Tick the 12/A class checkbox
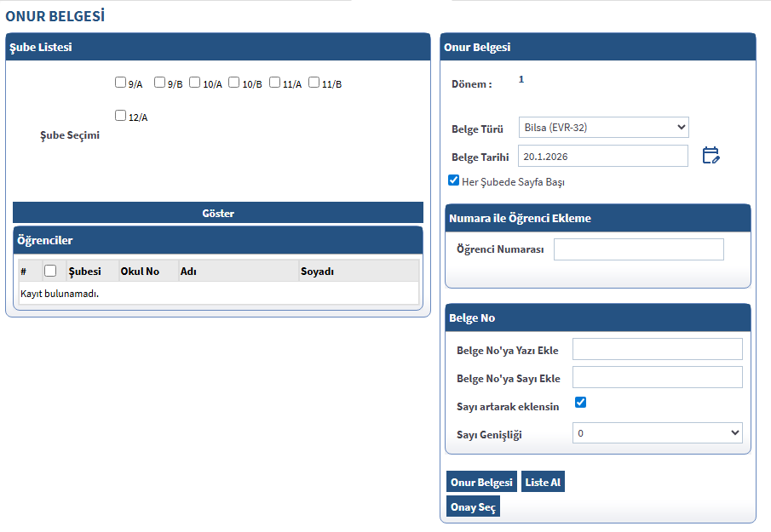The height and width of the screenshot is (532, 771). click(x=120, y=116)
